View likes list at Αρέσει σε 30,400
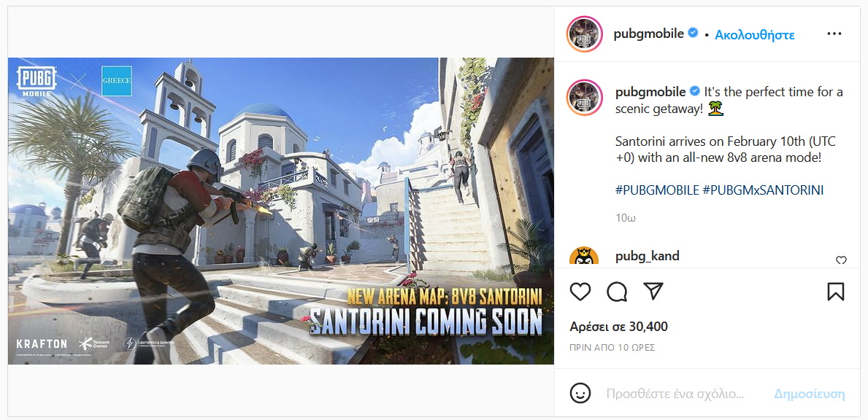Screen dimensions: 868x420 (x=619, y=327)
